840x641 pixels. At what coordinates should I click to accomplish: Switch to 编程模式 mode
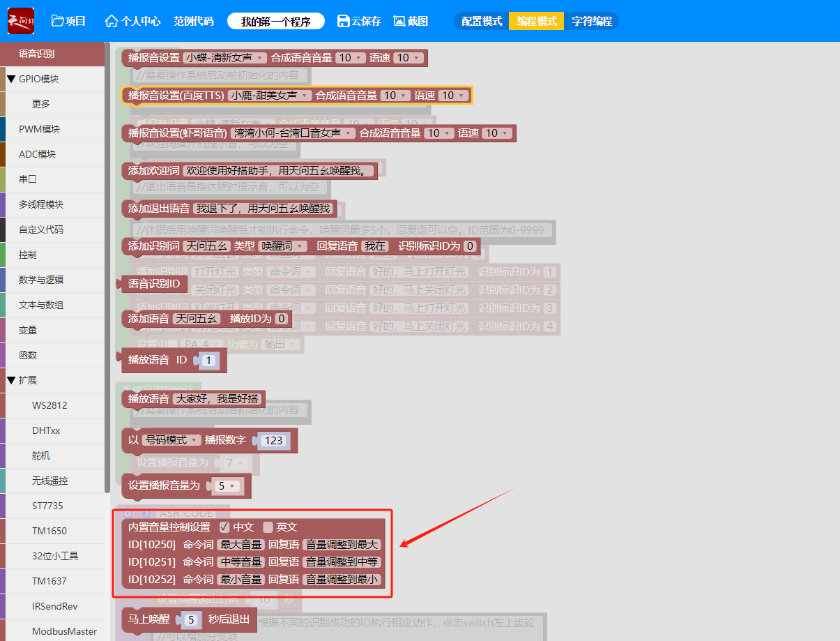(x=536, y=21)
